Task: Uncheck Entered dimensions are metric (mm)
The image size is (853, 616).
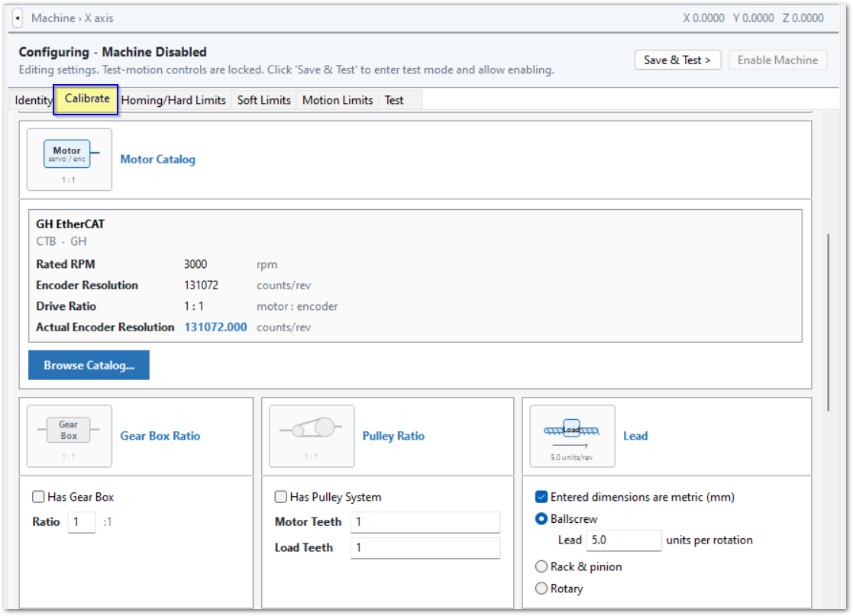Action: click(541, 496)
